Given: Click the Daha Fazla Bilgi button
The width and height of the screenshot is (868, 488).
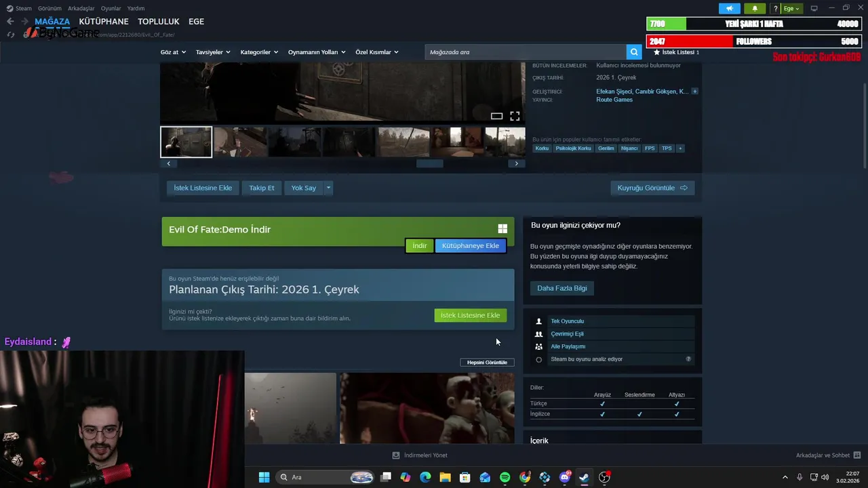Looking at the screenshot, I should coord(562,288).
